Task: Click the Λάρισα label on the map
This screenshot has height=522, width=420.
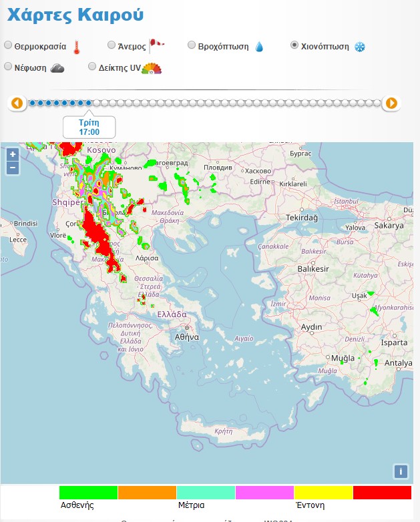Action: (147, 258)
